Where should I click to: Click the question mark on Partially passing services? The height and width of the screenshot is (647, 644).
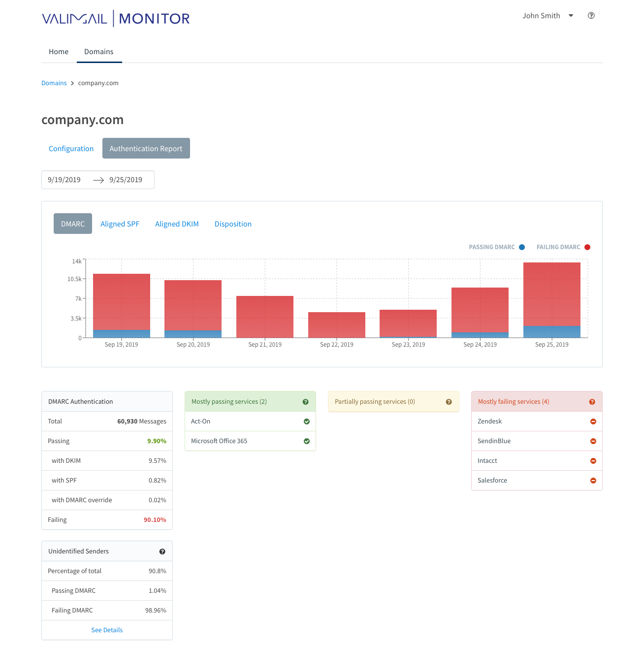coord(449,402)
